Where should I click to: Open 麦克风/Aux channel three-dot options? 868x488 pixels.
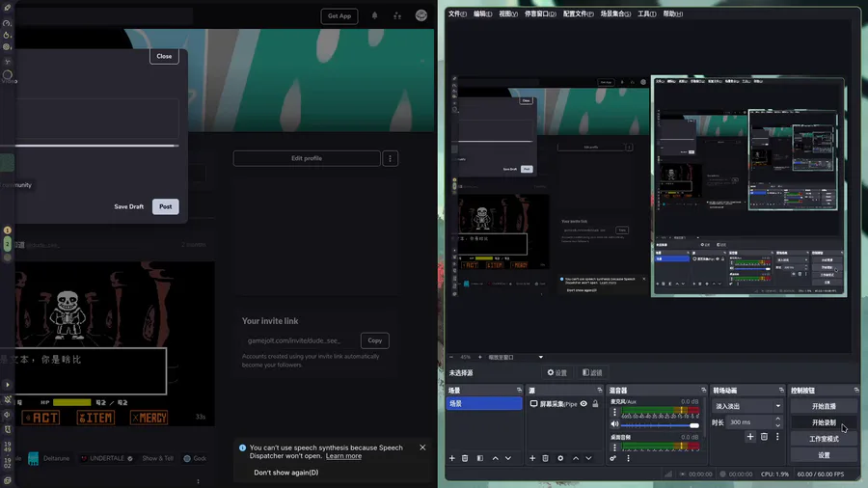coord(614,412)
